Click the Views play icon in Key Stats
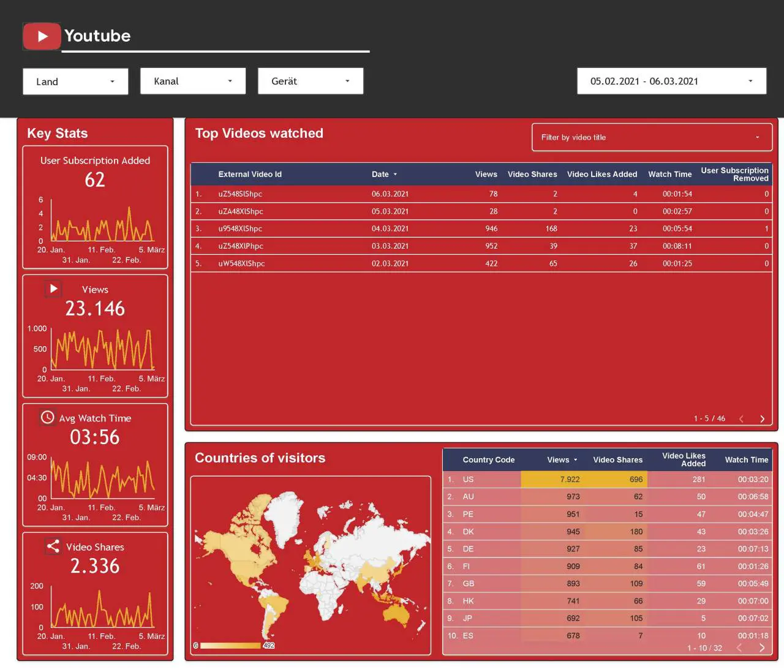This screenshot has height=672, width=784. [x=53, y=289]
